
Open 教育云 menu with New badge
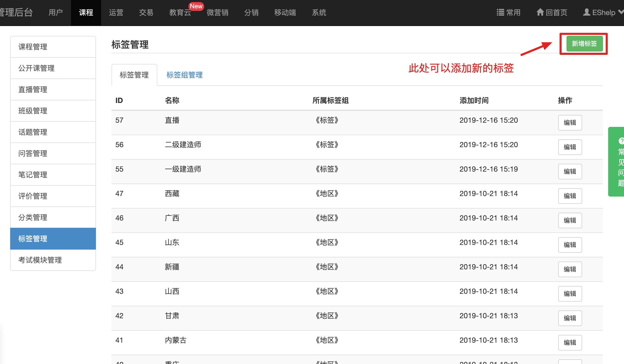180,12
